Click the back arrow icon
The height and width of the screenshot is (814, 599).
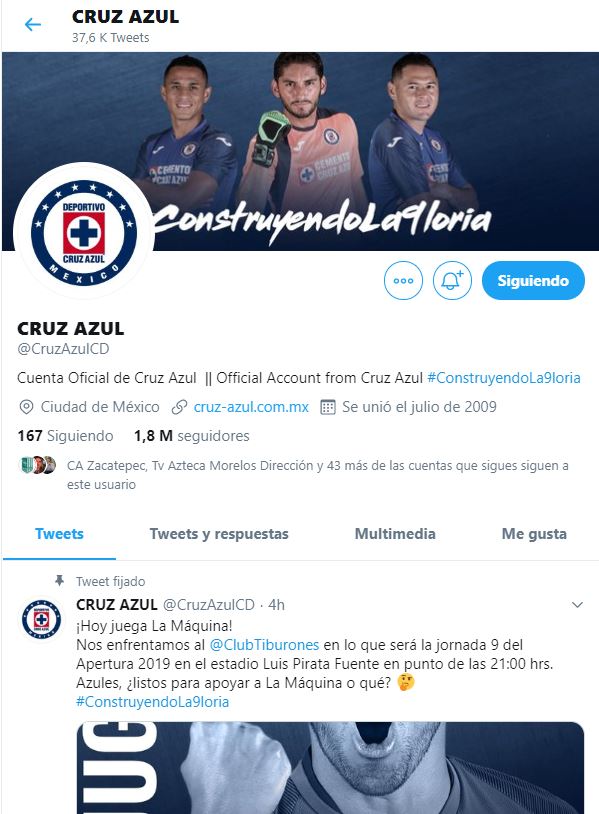pyautogui.click(x=33, y=24)
